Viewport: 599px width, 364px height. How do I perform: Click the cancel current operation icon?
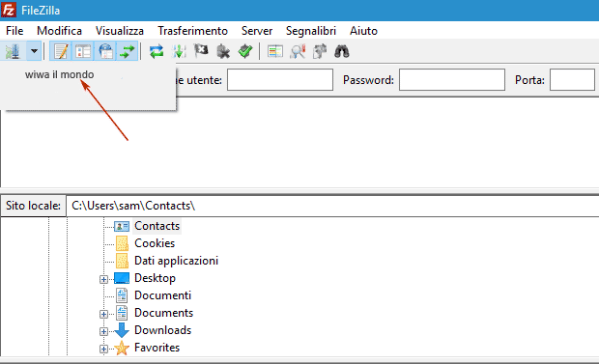201,51
